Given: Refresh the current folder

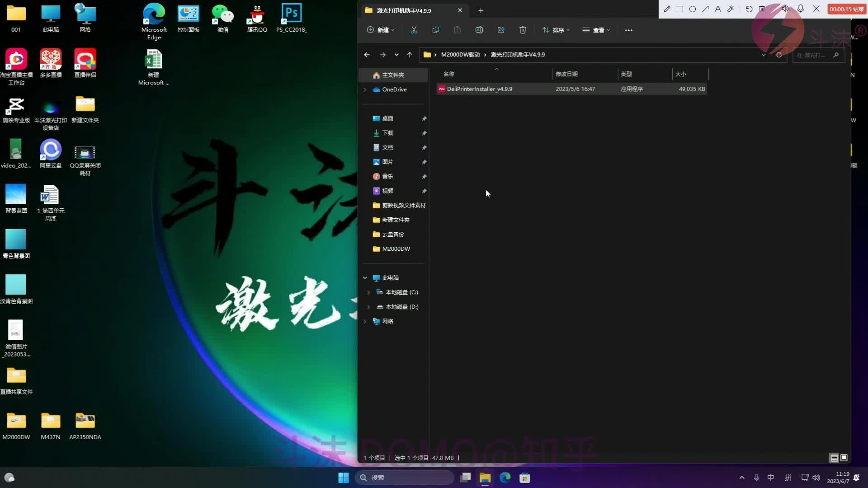Looking at the screenshot, I should point(779,55).
